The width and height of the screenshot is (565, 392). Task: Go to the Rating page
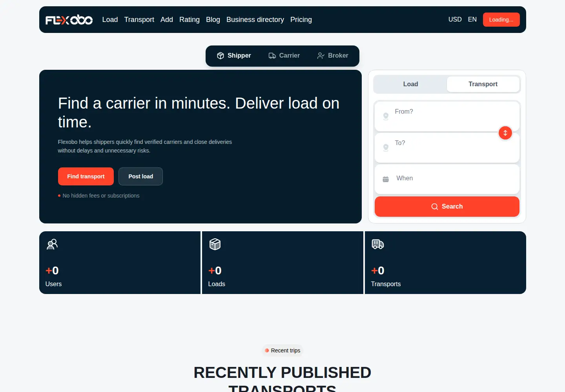click(190, 20)
